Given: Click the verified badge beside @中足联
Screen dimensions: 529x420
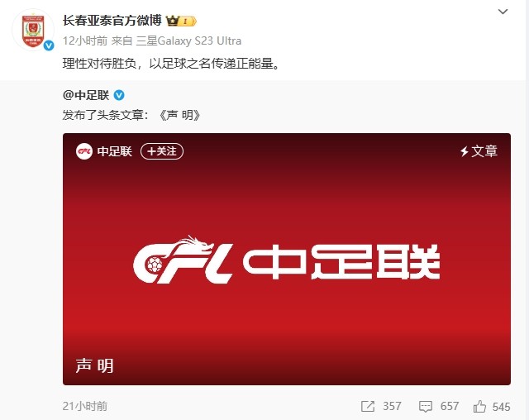Looking at the screenshot, I should click(119, 95).
